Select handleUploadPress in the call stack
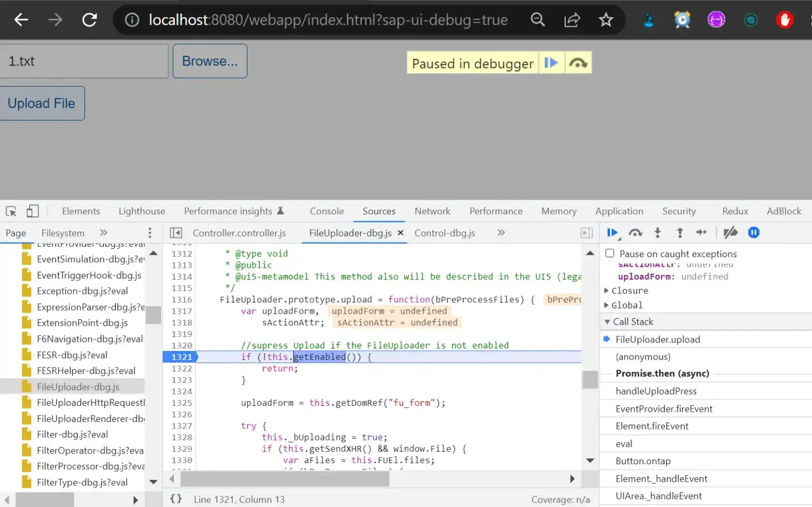 [x=656, y=391]
